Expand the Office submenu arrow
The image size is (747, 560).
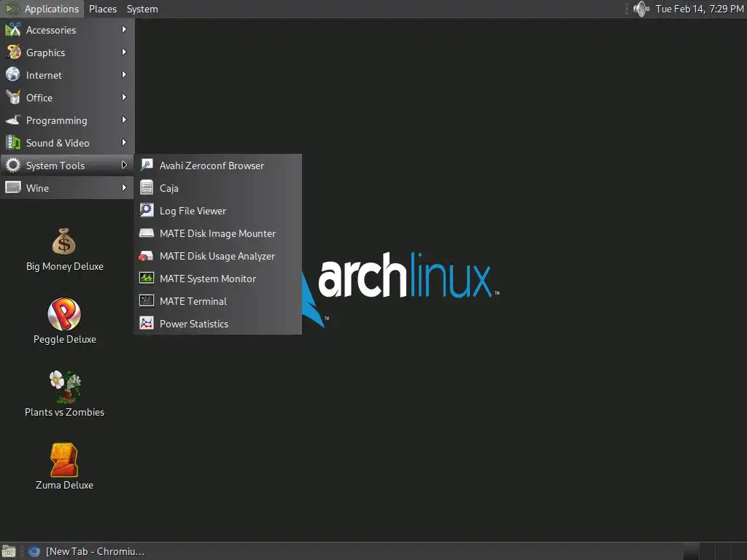pyautogui.click(x=124, y=97)
